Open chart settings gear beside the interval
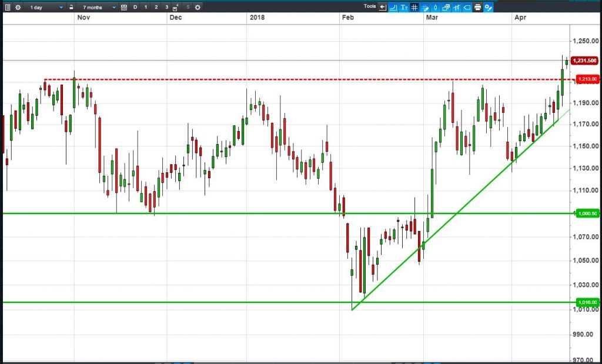This screenshot has width=602, height=364. pyautogui.click(x=18, y=7)
